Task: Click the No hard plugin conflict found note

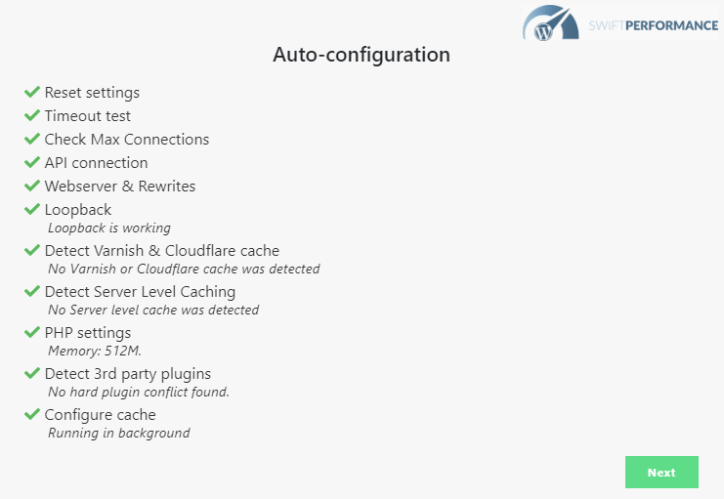Action: tap(139, 392)
